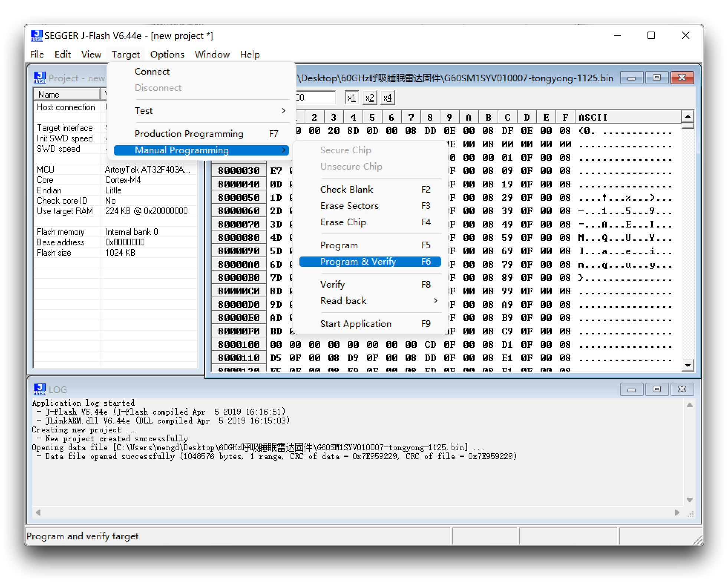Click Connect in Target menu
The height and width of the screenshot is (582, 728).
(152, 71)
